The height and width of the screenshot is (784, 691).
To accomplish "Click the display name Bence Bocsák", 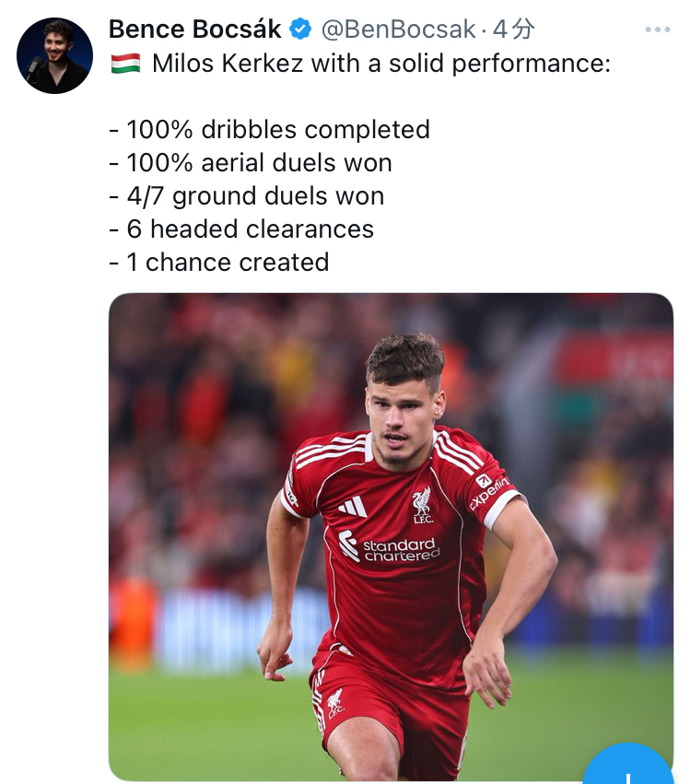I will click(x=195, y=29).
